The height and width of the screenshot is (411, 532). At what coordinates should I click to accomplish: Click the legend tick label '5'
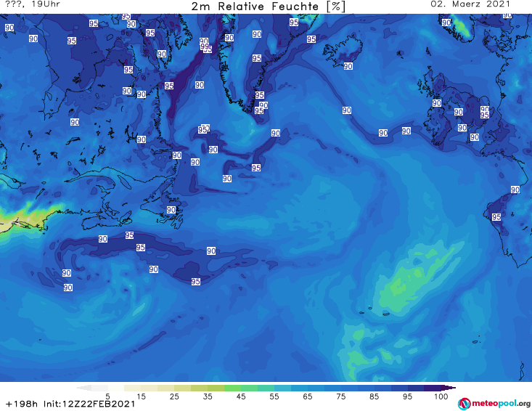pyautogui.click(x=107, y=396)
